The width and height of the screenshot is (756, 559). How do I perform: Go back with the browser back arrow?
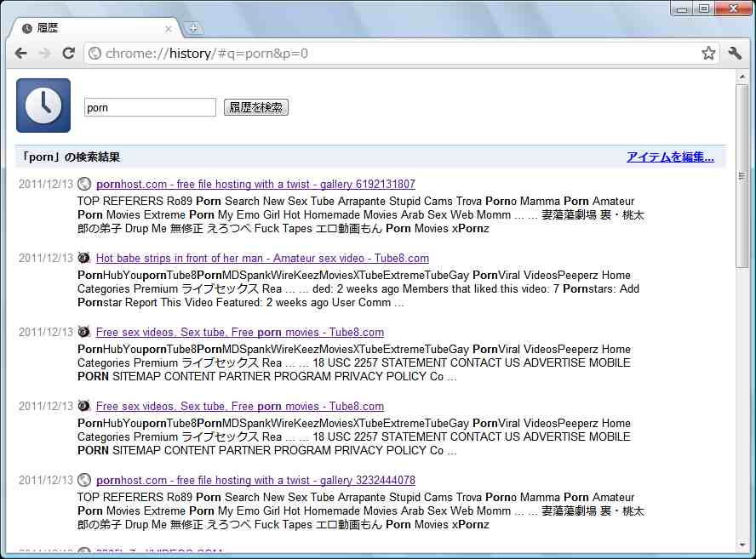tap(21, 53)
